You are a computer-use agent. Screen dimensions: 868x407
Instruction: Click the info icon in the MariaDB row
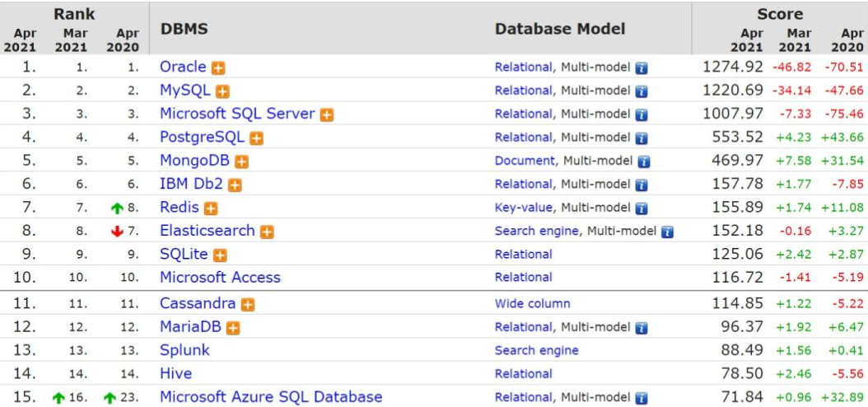[x=642, y=329]
